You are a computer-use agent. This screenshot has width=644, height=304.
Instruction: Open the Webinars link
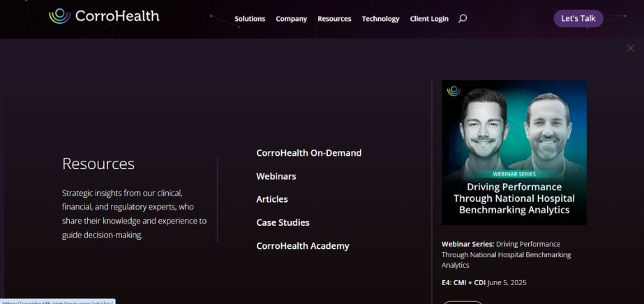[x=276, y=177]
